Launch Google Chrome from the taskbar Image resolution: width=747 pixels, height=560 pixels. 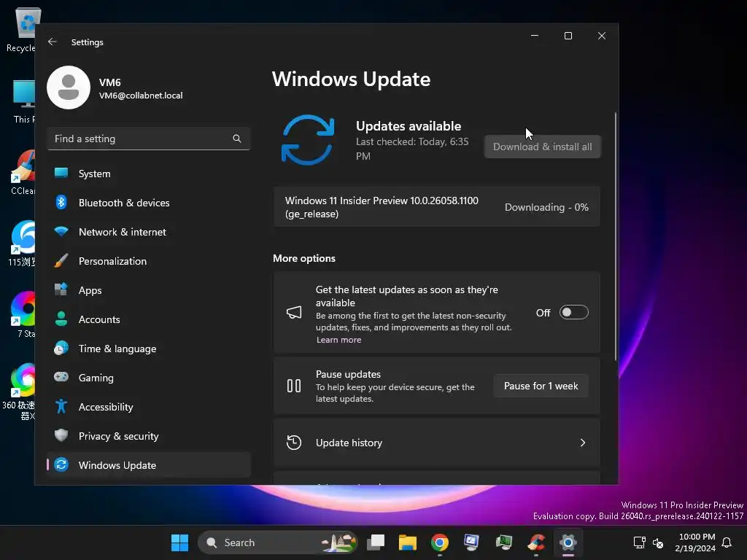coord(440,542)
